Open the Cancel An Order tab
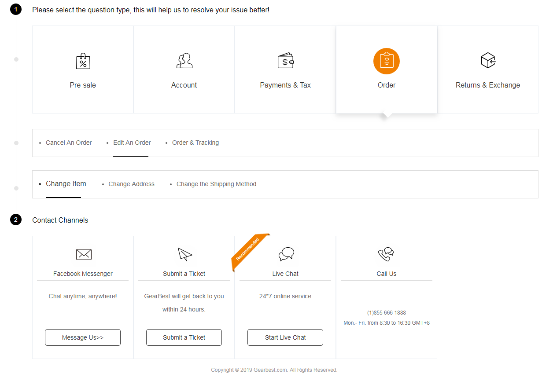The height and width of the screenshot is (392, 553). (x=69, y=143)
